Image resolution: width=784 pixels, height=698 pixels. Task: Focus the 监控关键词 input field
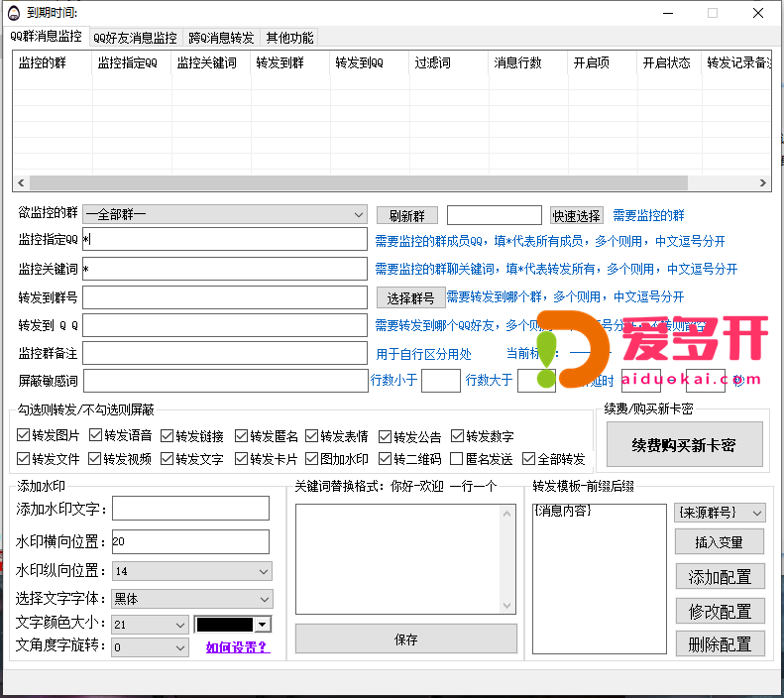225,269
